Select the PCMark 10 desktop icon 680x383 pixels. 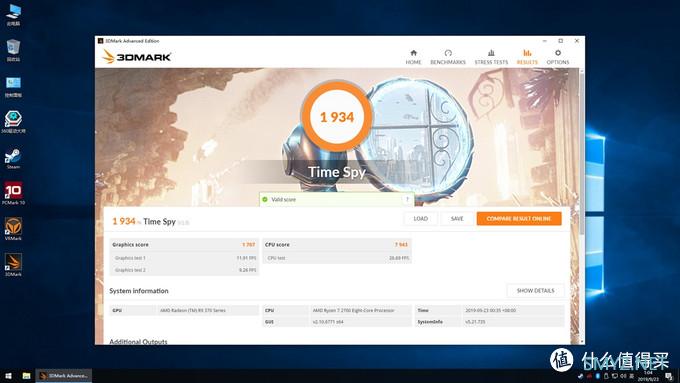pyautogui.click(x=13, y=193)
